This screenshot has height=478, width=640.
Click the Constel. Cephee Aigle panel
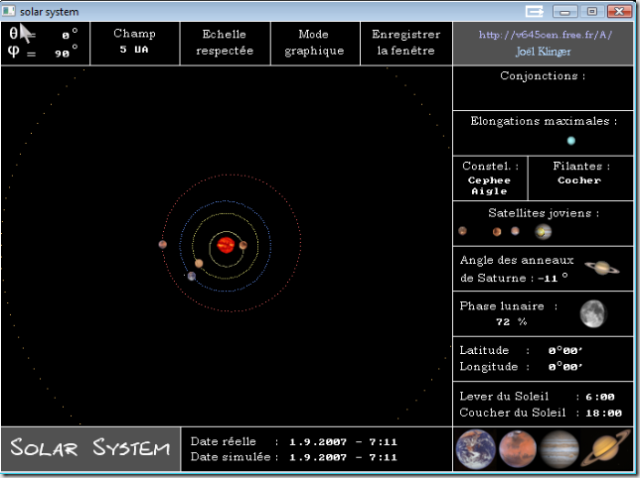pos(489,180)
